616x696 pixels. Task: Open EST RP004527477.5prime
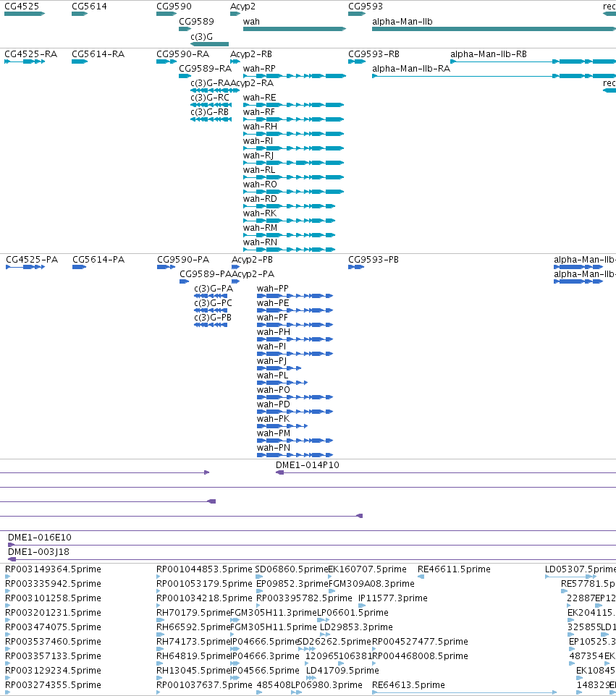[x=420, y=642]
